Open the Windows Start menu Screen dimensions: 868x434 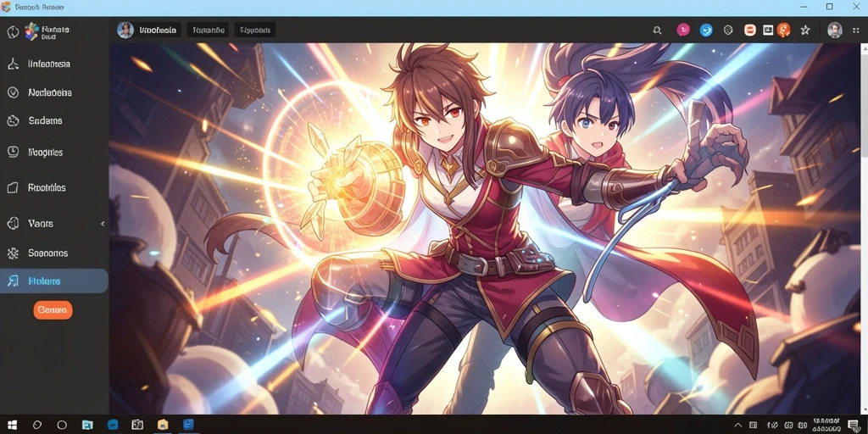[x=12, y=426]
